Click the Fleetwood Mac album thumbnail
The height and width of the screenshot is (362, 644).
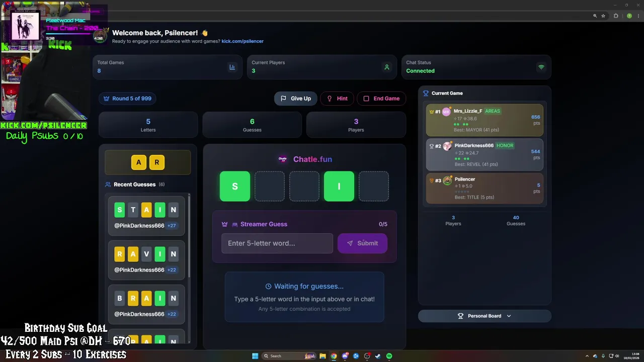[x=25, y=26]
